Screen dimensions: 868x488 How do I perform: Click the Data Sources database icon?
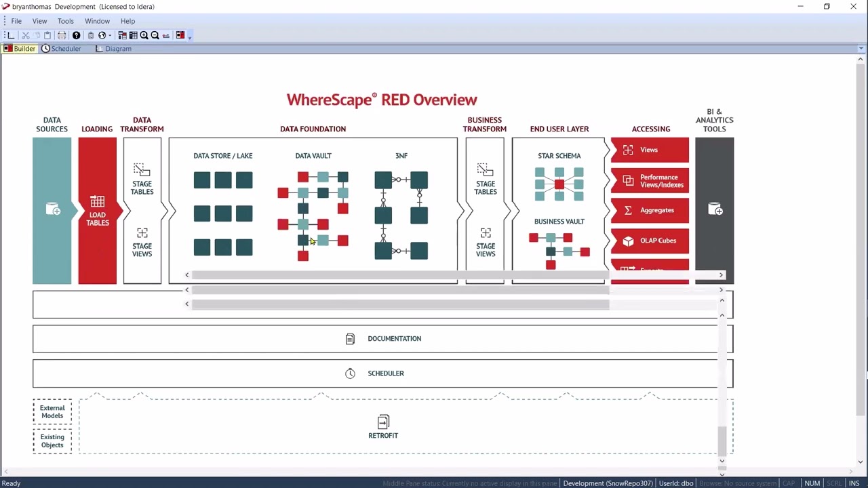click(x=52, y=209)
